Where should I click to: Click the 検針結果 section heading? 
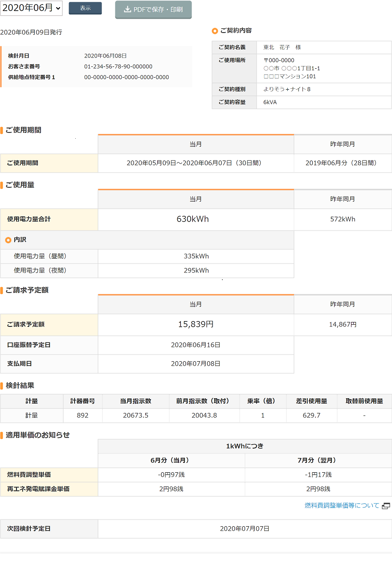(x=20, y=386)
